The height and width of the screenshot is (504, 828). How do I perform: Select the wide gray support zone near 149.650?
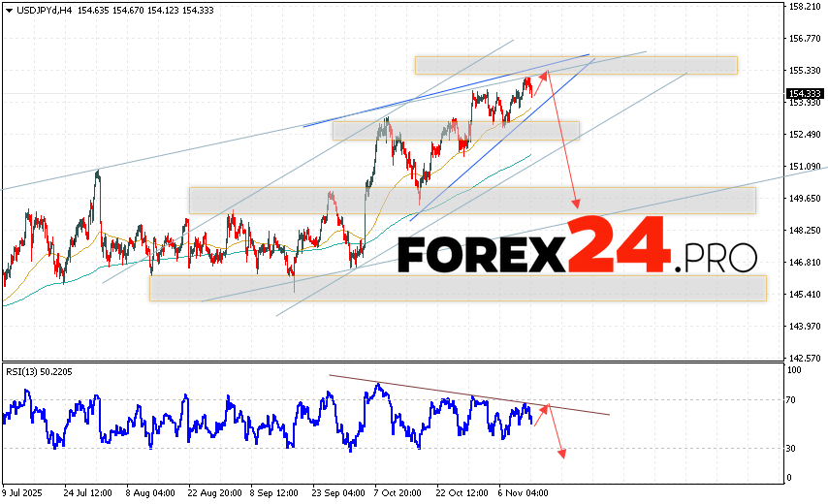[472, 201]
